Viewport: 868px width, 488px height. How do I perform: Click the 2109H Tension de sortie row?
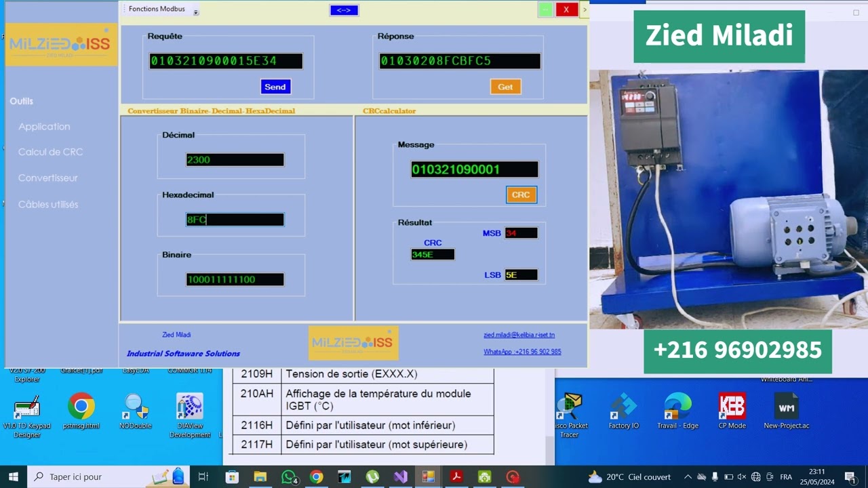pyautogui.click(x=363, y=374)
